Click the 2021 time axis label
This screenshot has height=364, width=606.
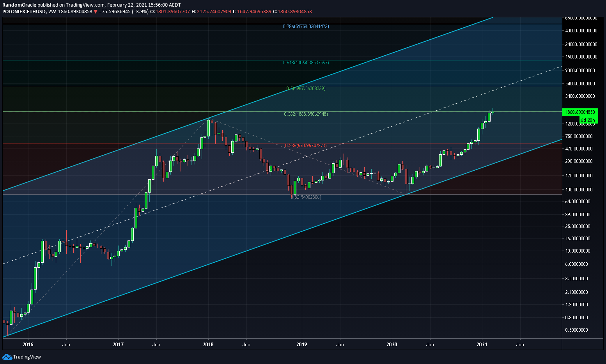click(482, 345)
